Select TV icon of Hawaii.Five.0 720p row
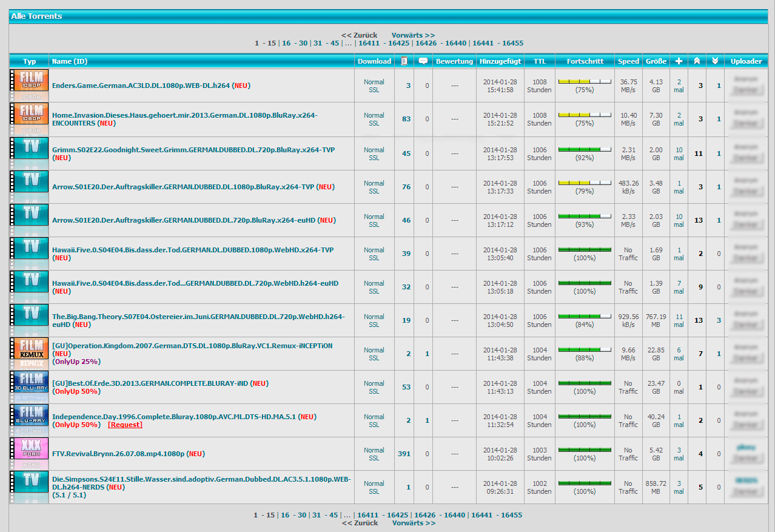The image size is (775, 532). pyautogui.click(x=29, y=287)
